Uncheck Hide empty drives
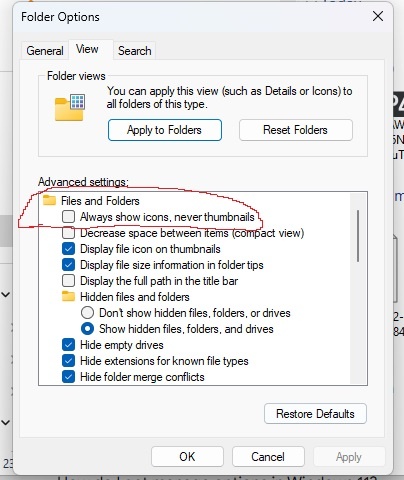This screenshot has height=480, width=404. coord(69,345)
